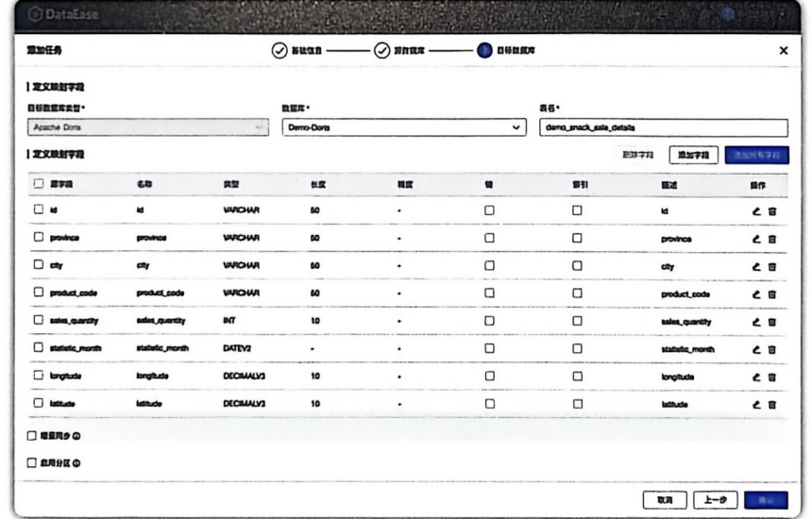Close the add task dialog
Viewport: 812px width, 519px height.
(x=784, y=50)
